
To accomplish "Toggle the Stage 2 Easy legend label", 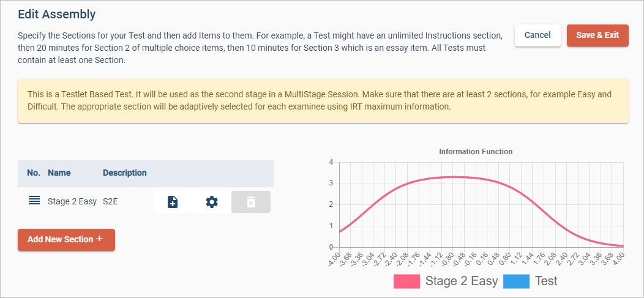I will click(461, 281).
